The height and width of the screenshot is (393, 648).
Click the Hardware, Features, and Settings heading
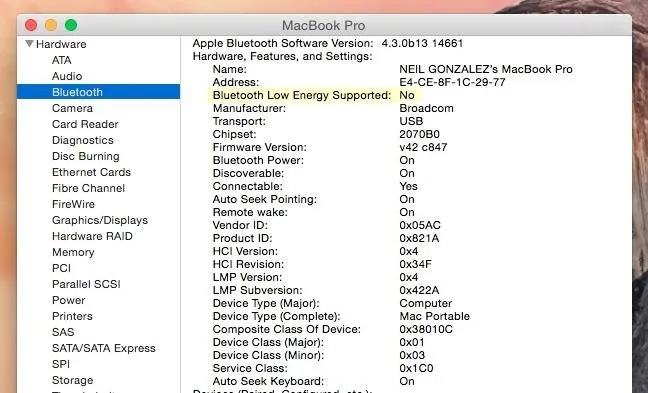pos(282,56)
